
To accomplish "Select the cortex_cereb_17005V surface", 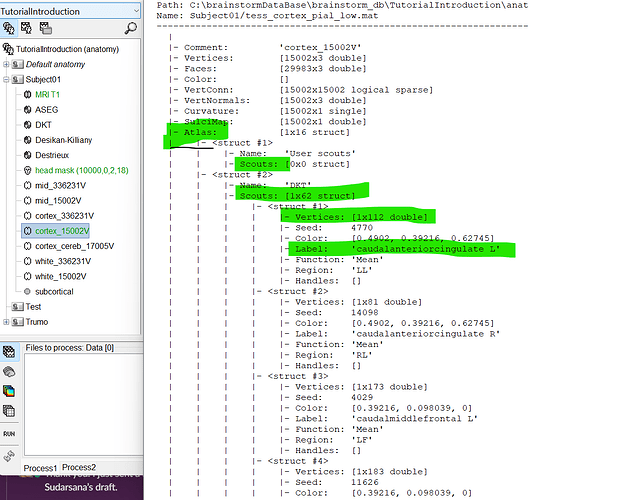I will (x=74, y=246).
